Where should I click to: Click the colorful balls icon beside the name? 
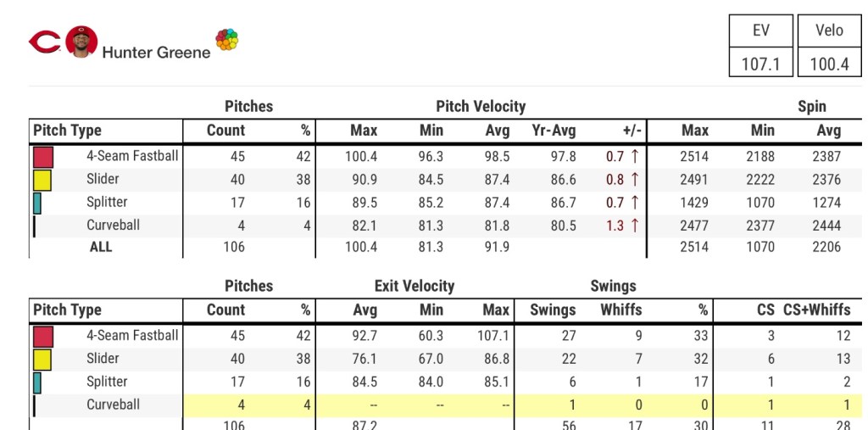(x=226, y=40)
